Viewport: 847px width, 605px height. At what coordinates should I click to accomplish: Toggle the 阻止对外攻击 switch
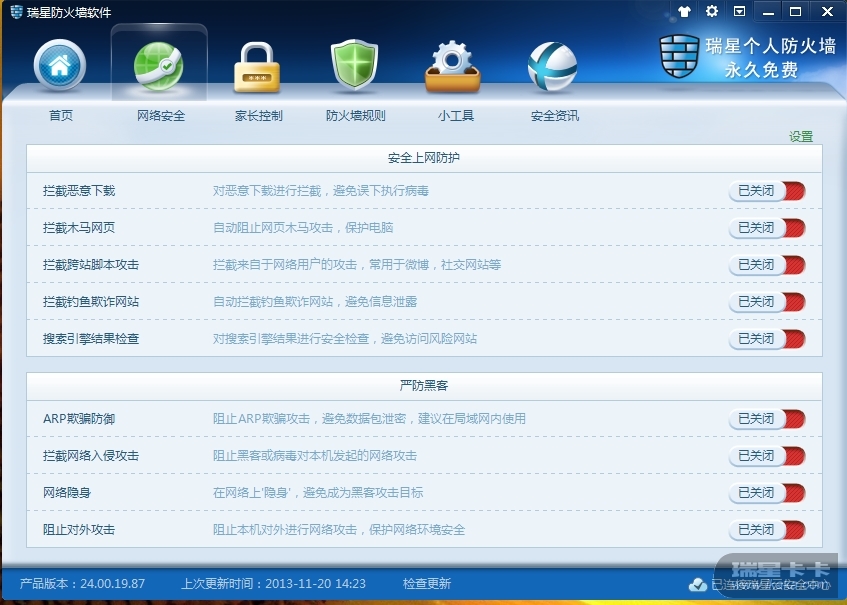click(x=767, y=530)
